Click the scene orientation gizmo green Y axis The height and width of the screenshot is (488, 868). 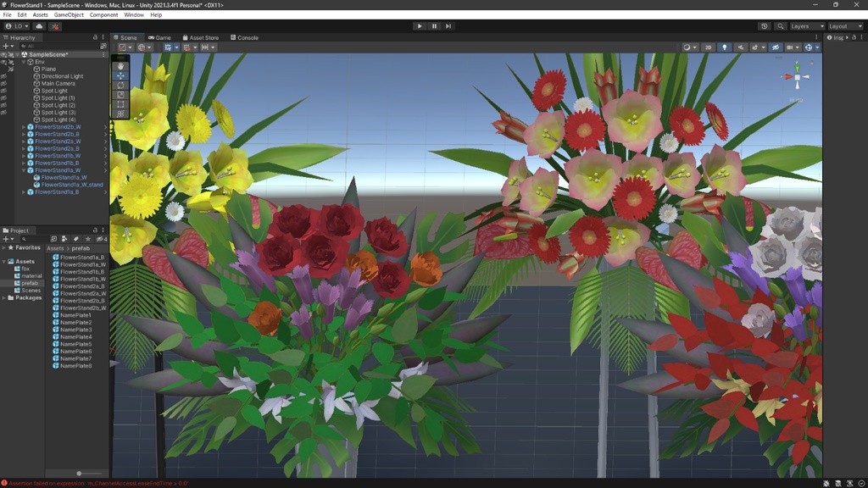click(797, 68)
